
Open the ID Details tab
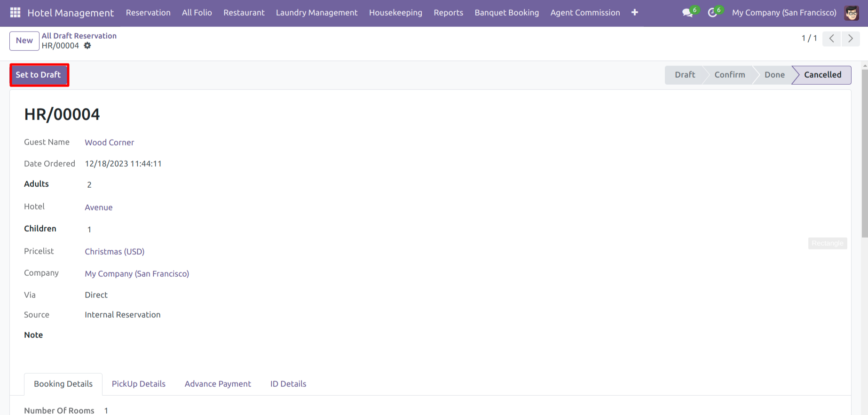point(288,384)
